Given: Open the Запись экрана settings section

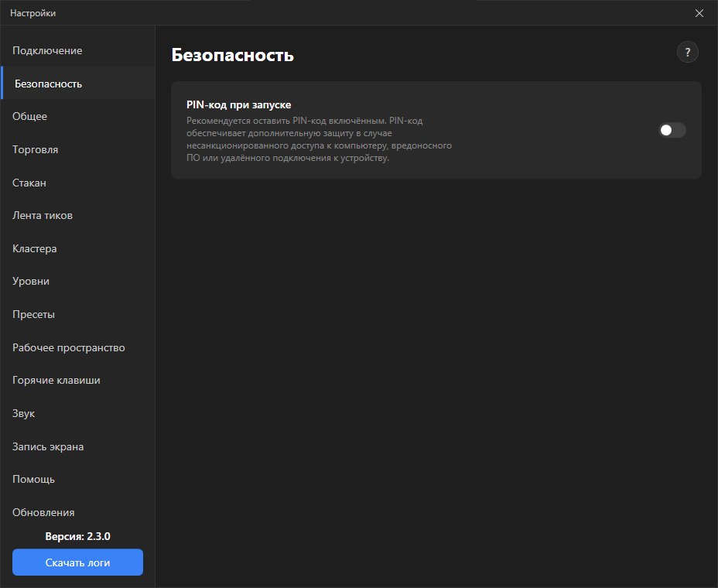Looking at the screenshot, I should pos(78,446).
